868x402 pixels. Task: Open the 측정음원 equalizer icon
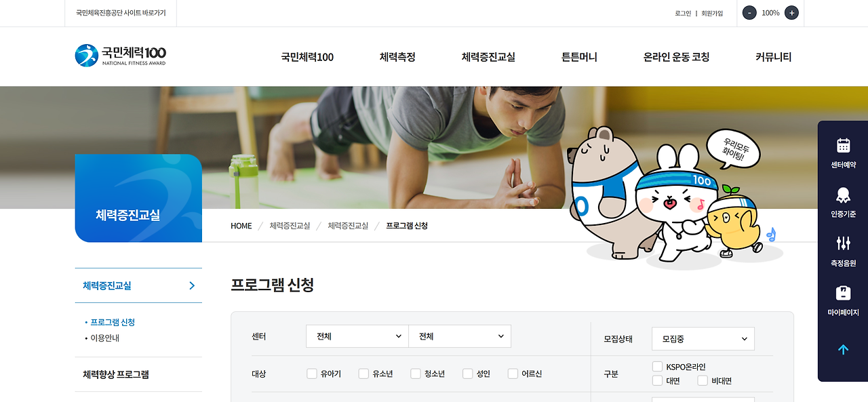(x=843, y=243)
